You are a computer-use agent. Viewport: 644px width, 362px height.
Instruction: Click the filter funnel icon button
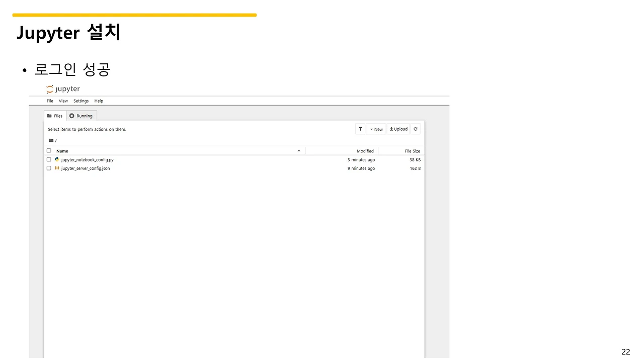tap(360, 129)
